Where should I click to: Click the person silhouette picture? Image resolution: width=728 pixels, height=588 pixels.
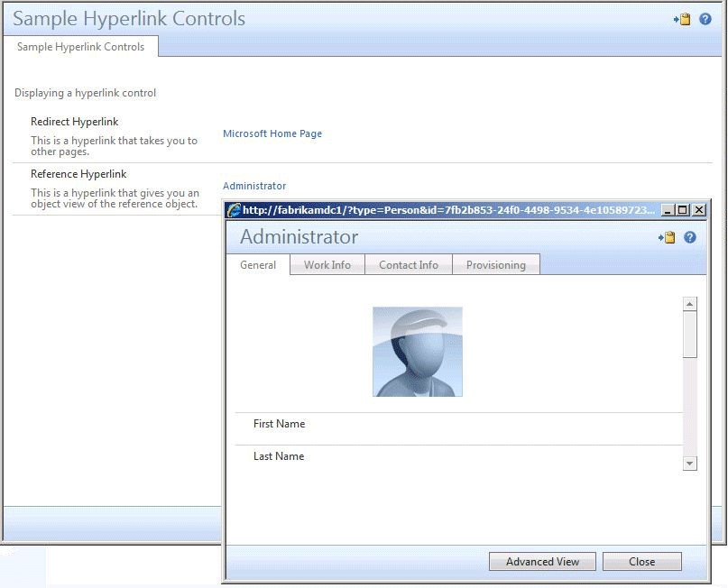(417, 351)
